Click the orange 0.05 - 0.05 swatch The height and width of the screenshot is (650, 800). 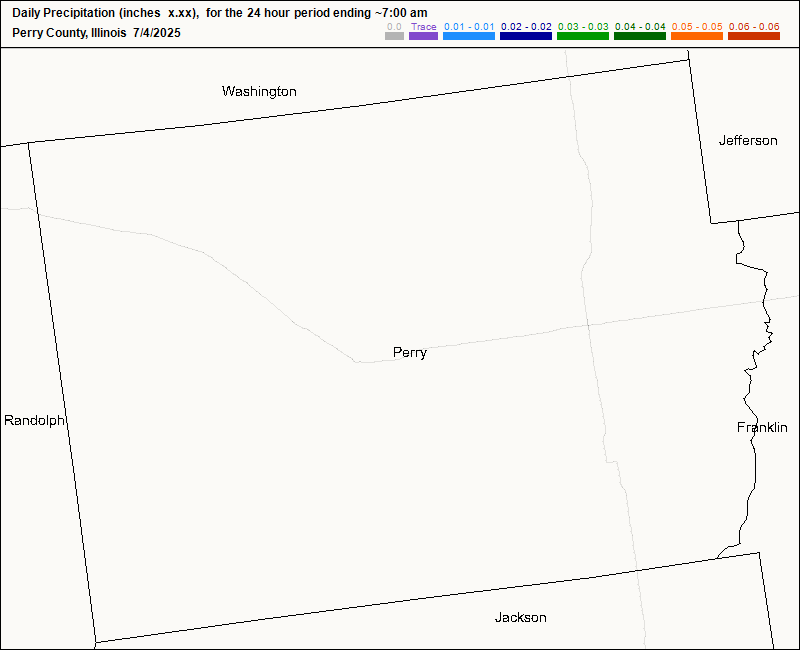point(697,36)
